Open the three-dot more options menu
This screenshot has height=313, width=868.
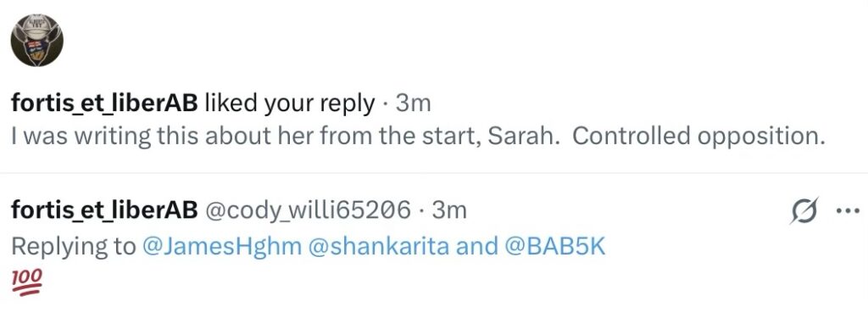point(848,210)
